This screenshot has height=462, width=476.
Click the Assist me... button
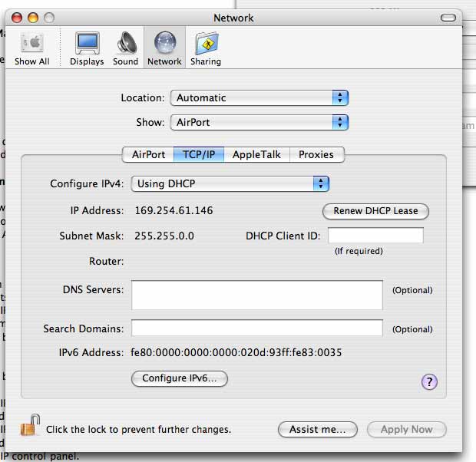point(318,429)
